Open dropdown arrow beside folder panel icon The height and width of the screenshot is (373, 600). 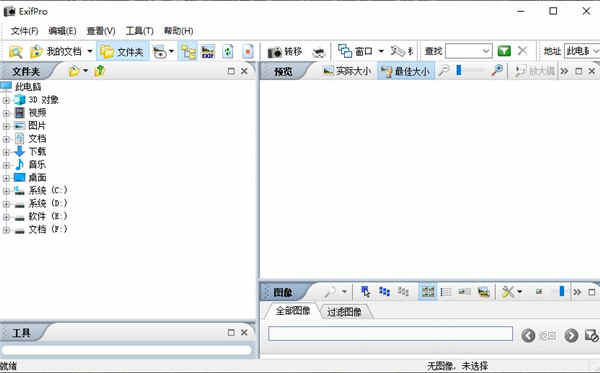(x=85, y=71)
